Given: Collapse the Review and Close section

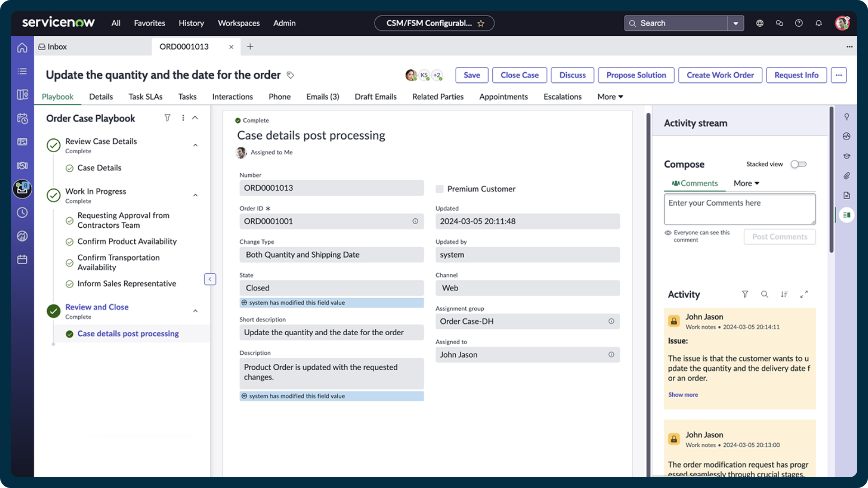Looking at the screenshot, I should (x=195, y=311).
